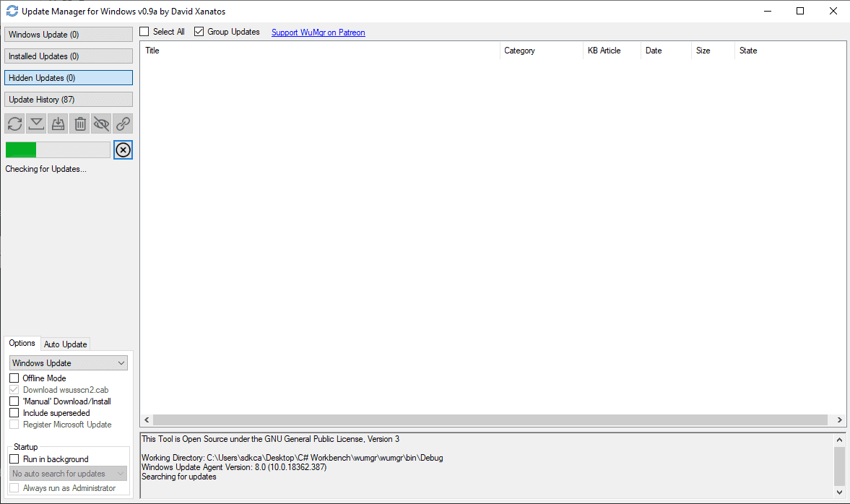
Task: Toggle Register Microsoft Update checkbox
Action: [x=14, y=425]
